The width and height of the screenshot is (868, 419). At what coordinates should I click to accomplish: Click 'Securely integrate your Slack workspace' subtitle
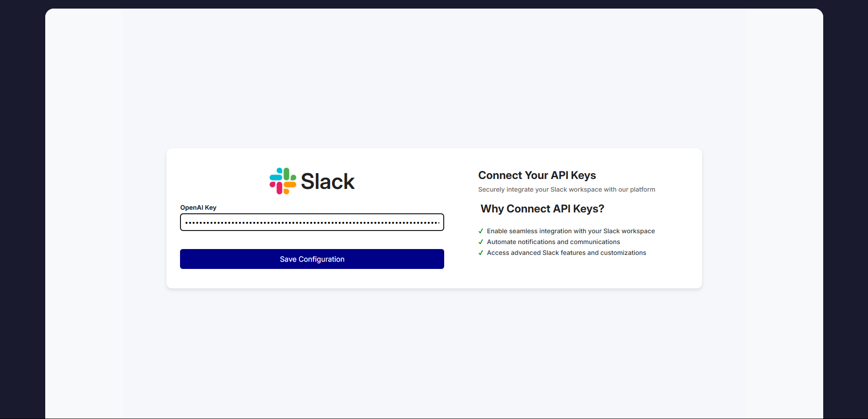[x=567, y=189]
